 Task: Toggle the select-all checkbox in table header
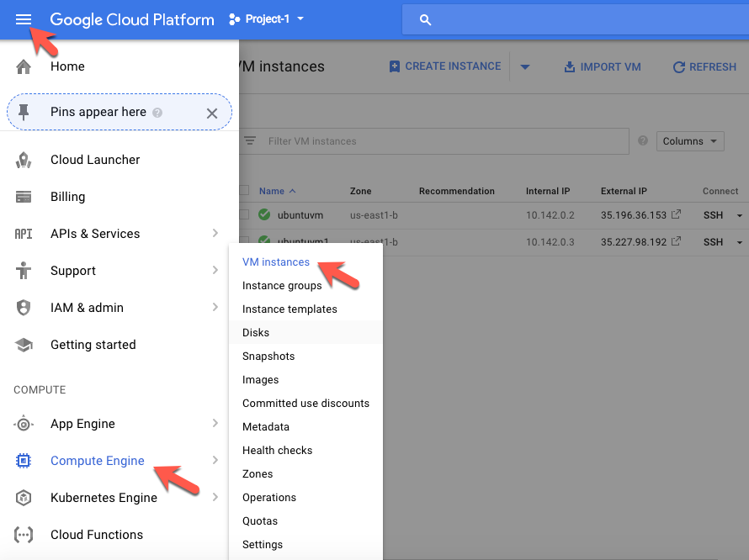coord(244,191)
